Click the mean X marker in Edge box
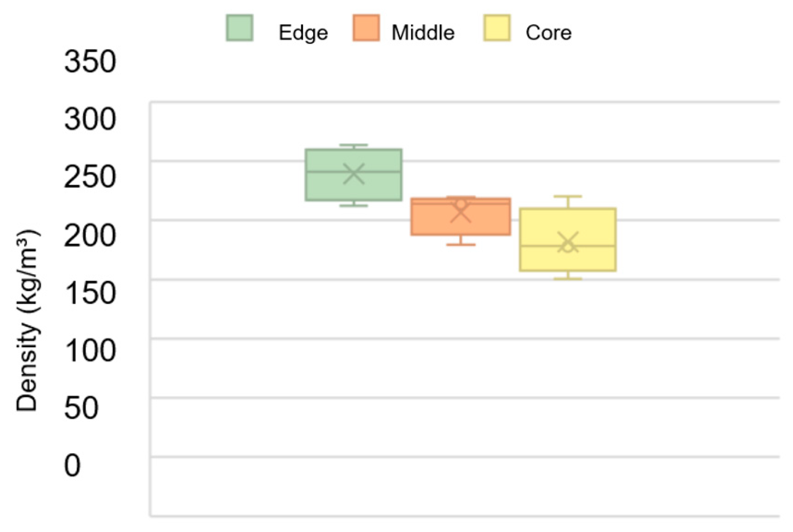This screenshot has width=793, height=532. 354,174
